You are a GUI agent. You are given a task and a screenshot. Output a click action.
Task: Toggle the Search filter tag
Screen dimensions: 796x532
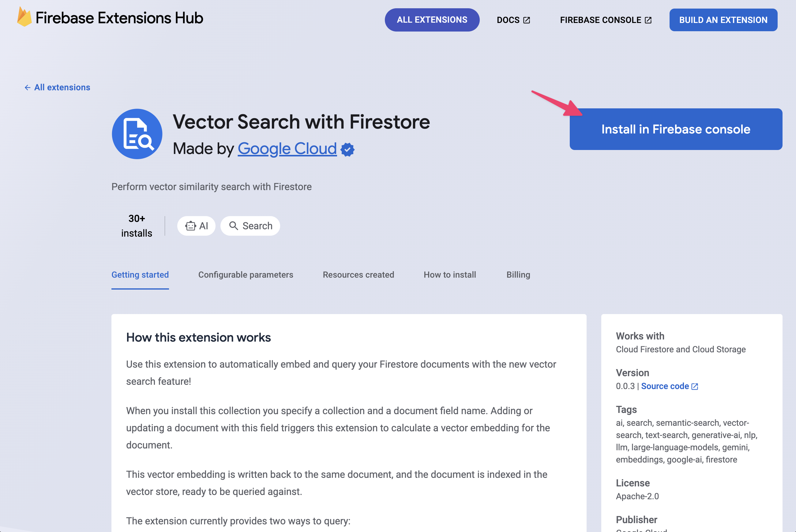click(x=250, y=225)
